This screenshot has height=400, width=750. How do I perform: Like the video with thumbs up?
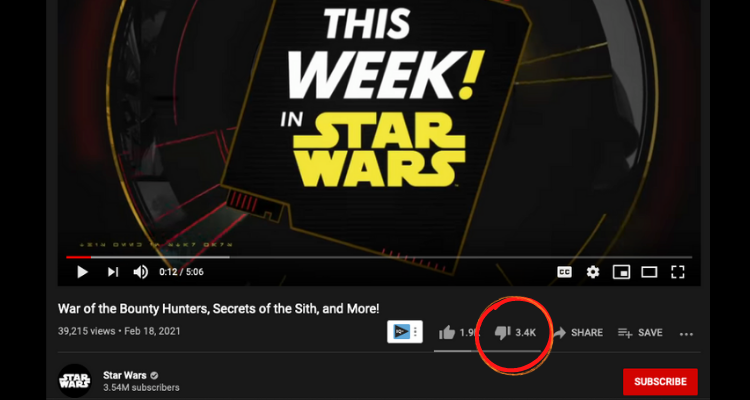tap(447, 332)
